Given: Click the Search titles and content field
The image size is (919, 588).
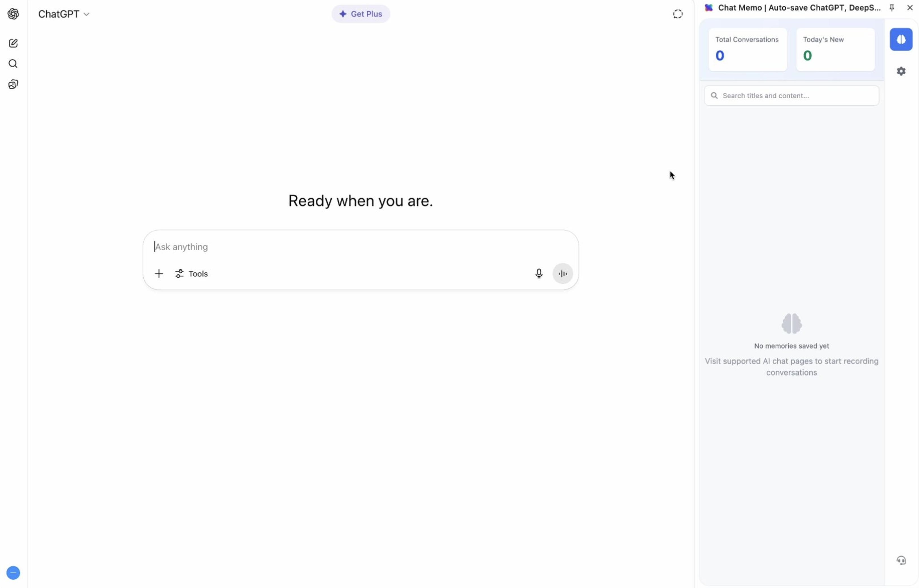Looking at the screenshot, I should (791, 96).
